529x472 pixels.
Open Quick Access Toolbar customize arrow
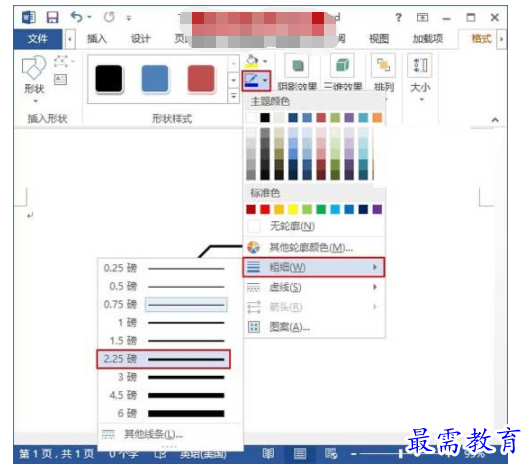[129, 18]
